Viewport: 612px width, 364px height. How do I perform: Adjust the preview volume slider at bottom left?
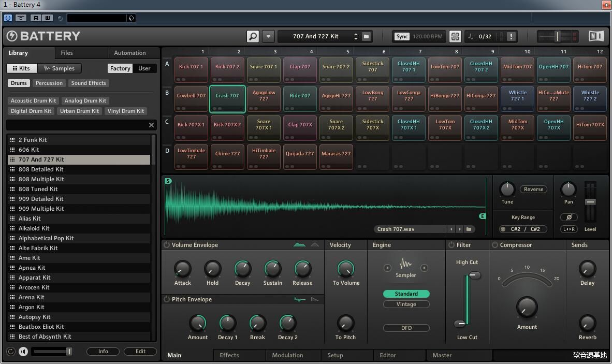(x=52, y=351)
